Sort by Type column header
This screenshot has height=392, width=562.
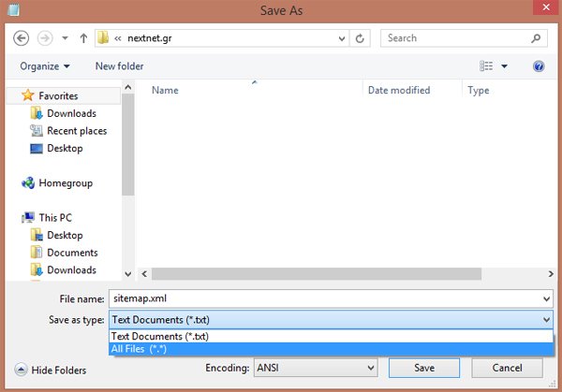(478, 91)
